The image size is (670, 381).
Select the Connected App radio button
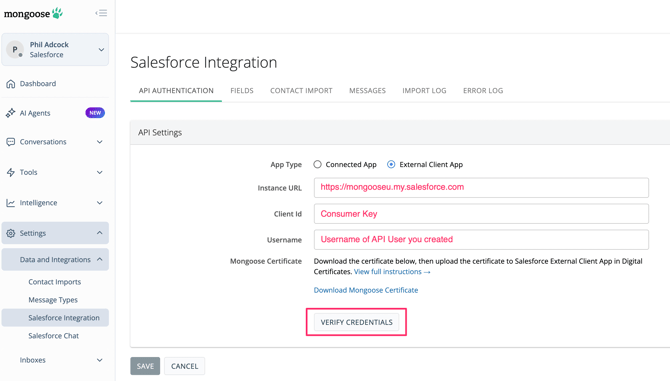pyautogui.click(x=317, y=164)
